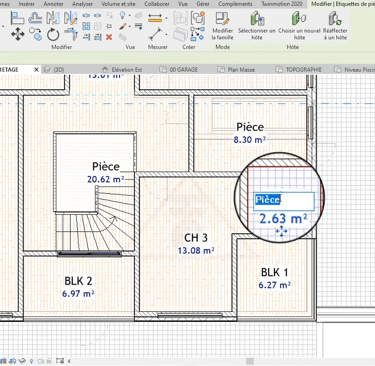Select the Array tool

pyautogui.click(x=86, y=26)
